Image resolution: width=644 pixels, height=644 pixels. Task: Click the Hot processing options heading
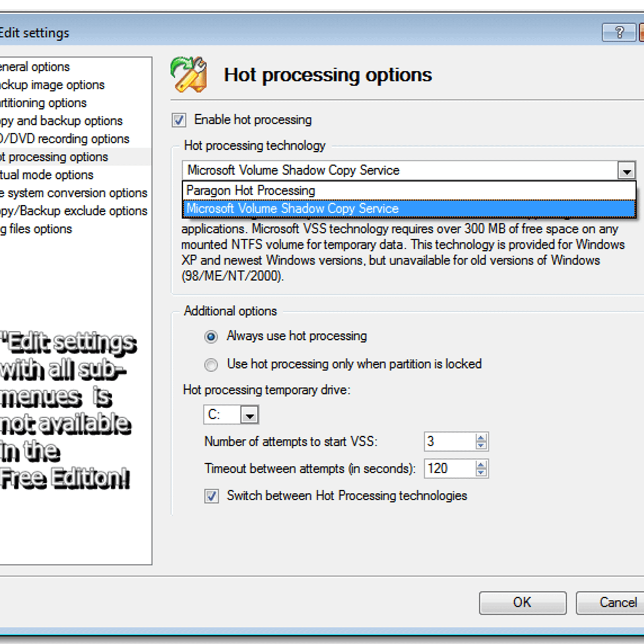328,75
